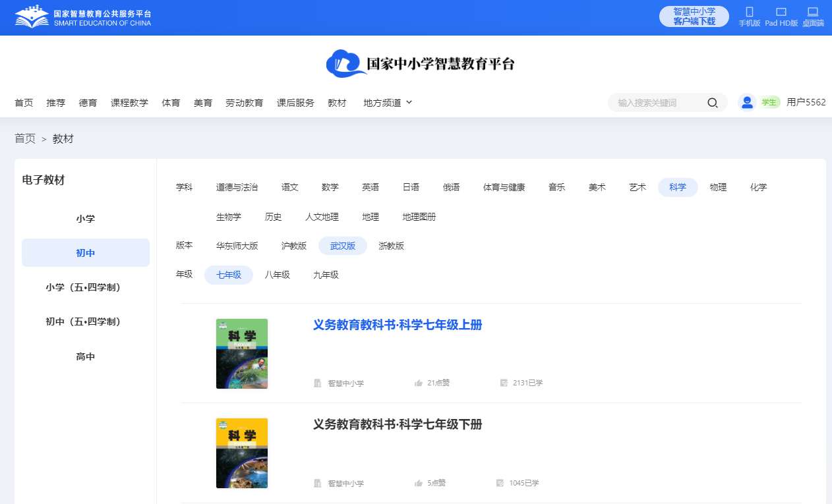Filter by subject 生物学
Screen dimensions: 832x504
[x=229, y=217]
